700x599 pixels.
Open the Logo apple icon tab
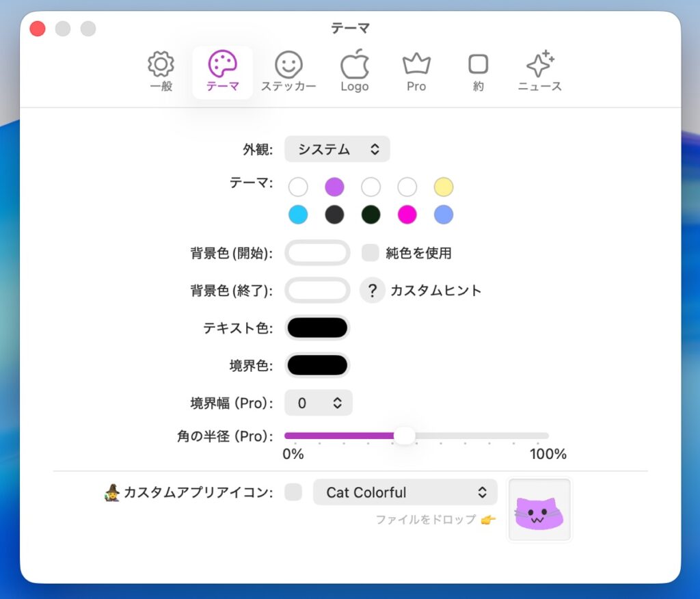coord(354,65)
